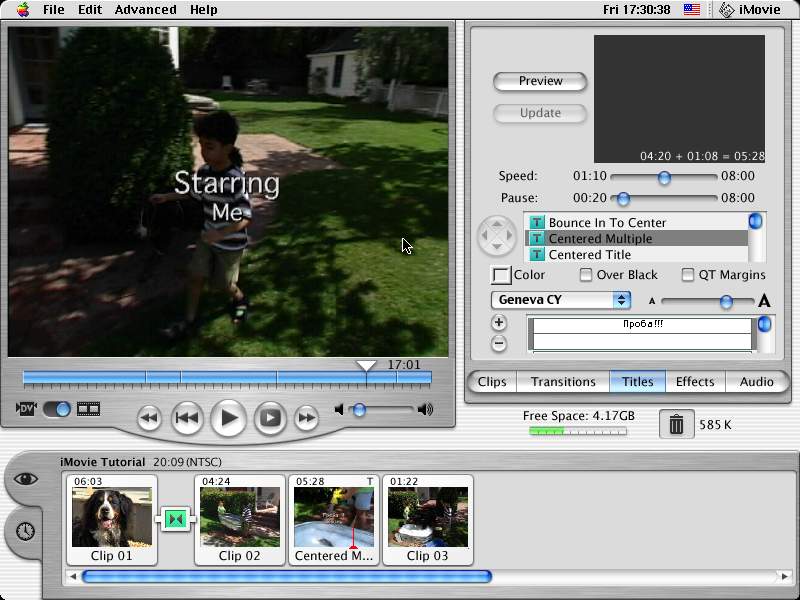Click the title list scrollbar thumb

pos(756,221)
